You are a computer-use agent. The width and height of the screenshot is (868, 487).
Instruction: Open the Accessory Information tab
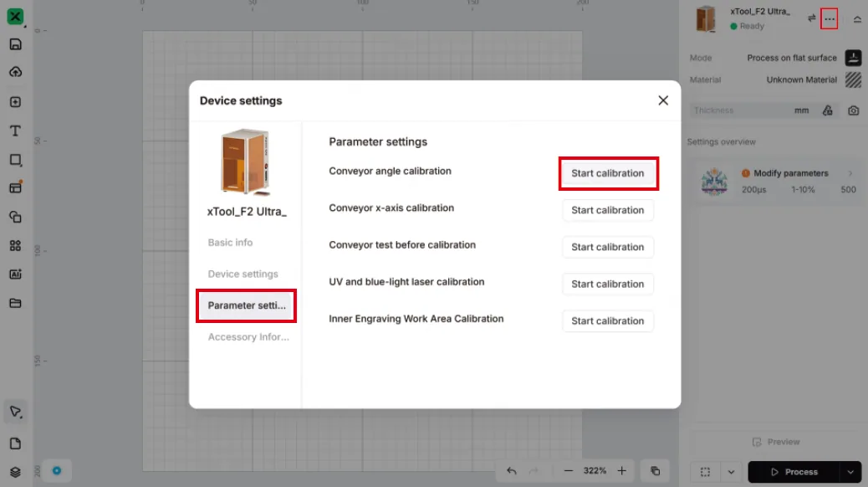(247, 337)
